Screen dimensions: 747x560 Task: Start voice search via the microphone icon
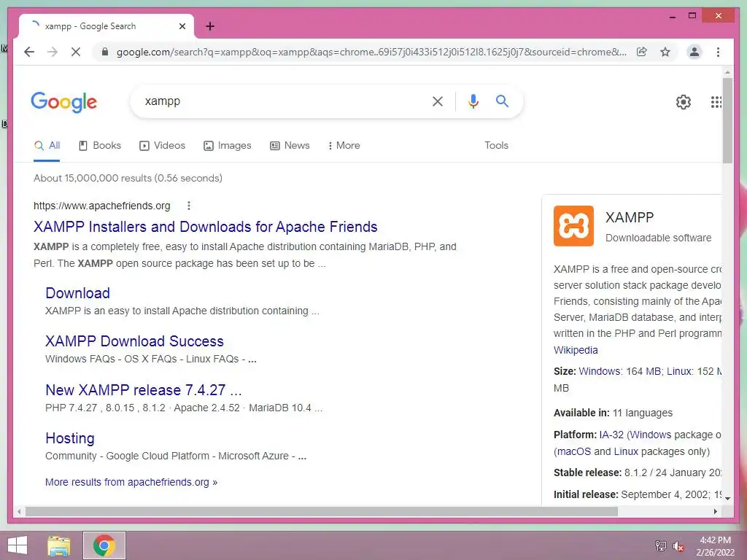tap(473, 101)
